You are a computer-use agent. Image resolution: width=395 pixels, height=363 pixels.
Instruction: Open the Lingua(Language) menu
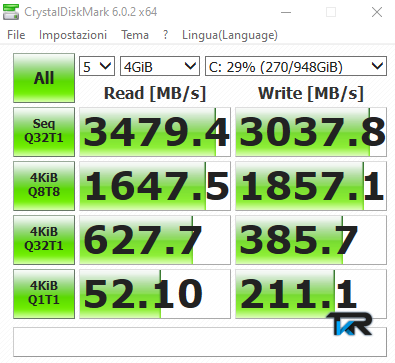(230, 35)
